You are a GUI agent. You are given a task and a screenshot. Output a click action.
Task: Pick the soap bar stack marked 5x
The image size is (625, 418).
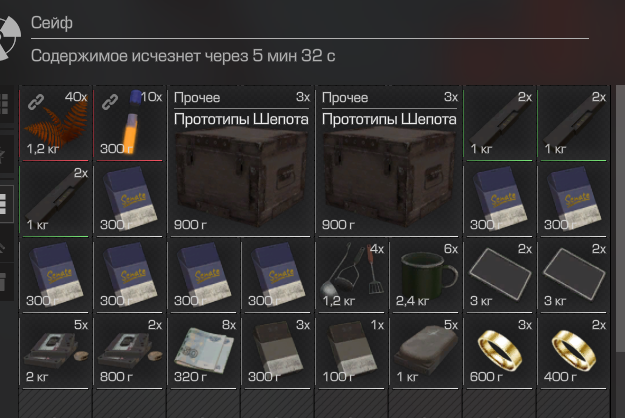[426, 351]
